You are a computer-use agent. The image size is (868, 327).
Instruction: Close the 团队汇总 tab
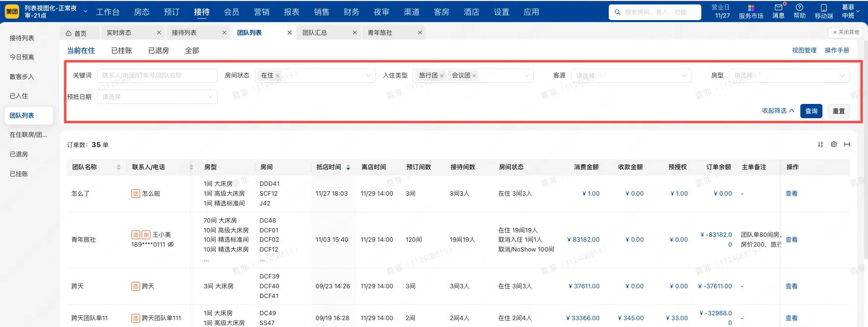(x=354, y=33)
